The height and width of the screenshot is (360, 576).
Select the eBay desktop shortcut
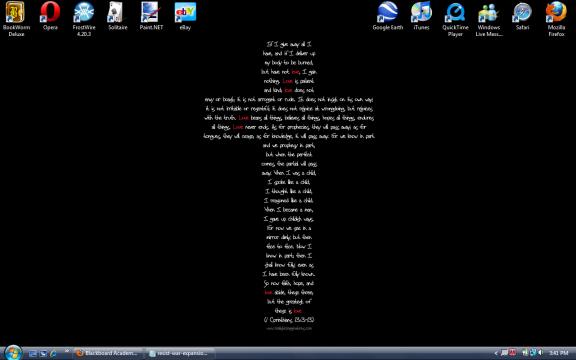point(185,15)
